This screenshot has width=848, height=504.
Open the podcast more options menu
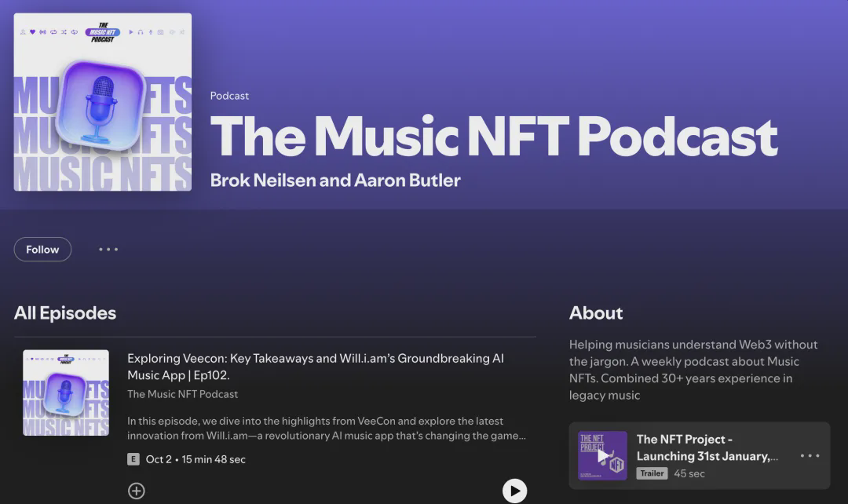pyautogui.click(x=108, y=250)
